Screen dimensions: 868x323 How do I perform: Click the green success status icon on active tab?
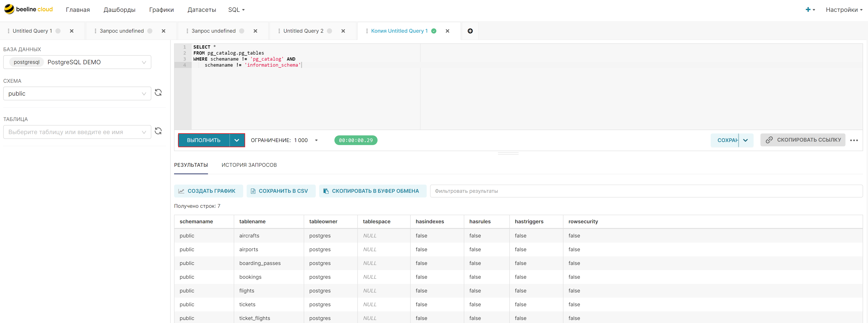(434, 31)
